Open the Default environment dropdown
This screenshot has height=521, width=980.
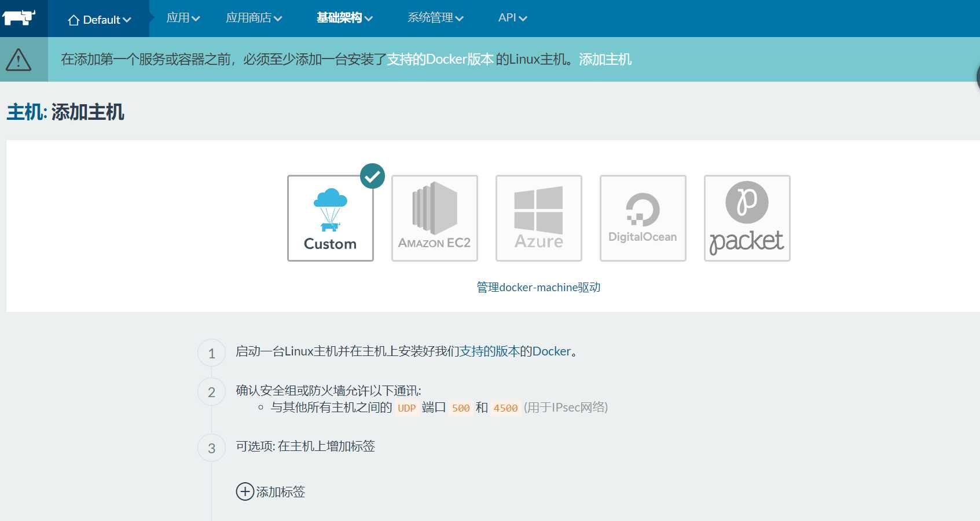pos(100,20)
